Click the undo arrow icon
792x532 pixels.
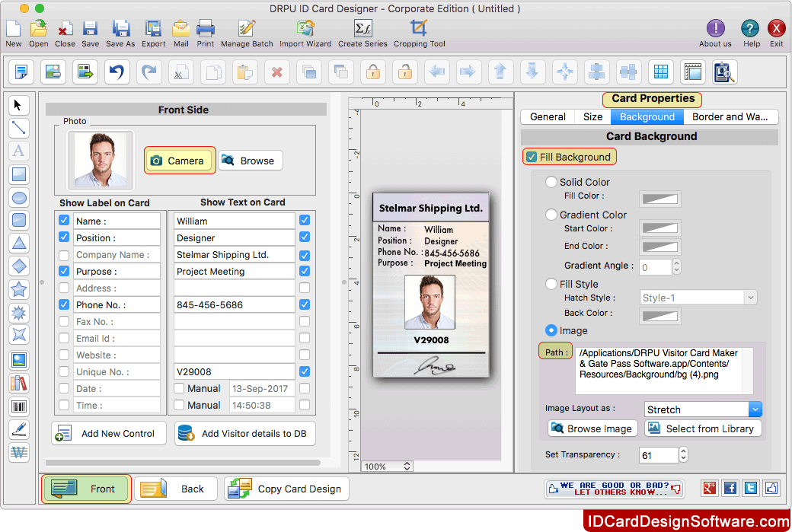click(117, 72)
